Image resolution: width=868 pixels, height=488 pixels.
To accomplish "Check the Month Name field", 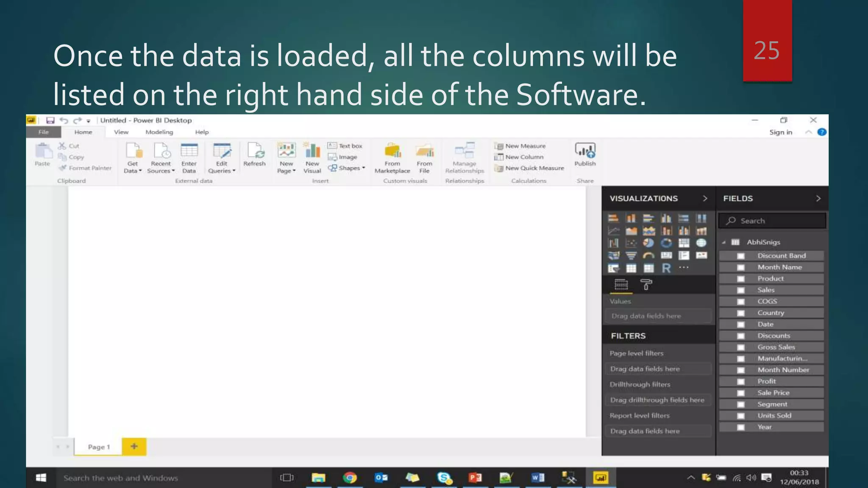I will tap(741, 267).
